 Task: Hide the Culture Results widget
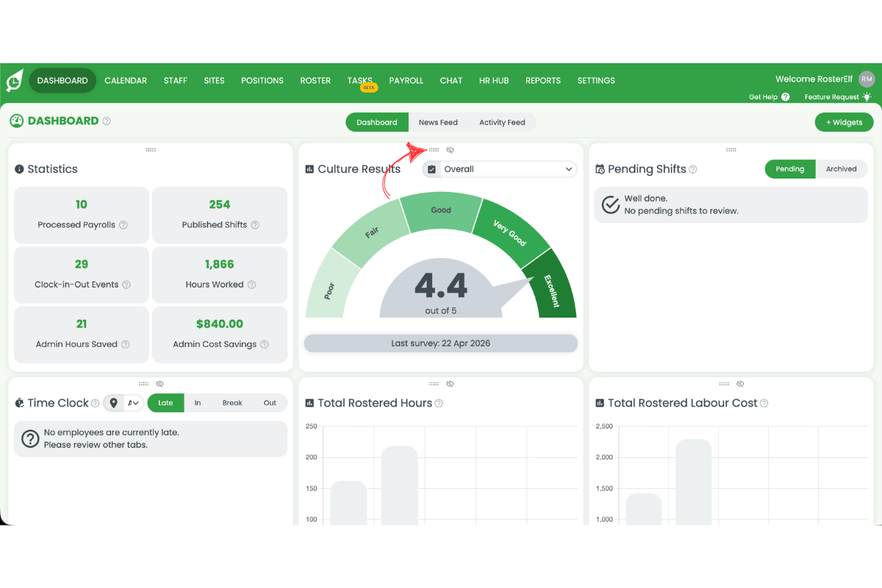[450, 149]
